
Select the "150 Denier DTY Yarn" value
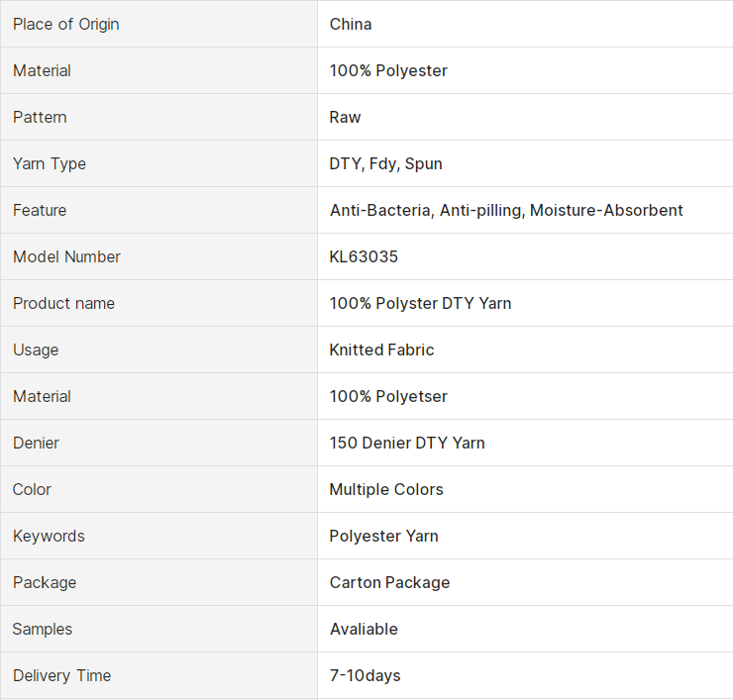tap(407, 443)
